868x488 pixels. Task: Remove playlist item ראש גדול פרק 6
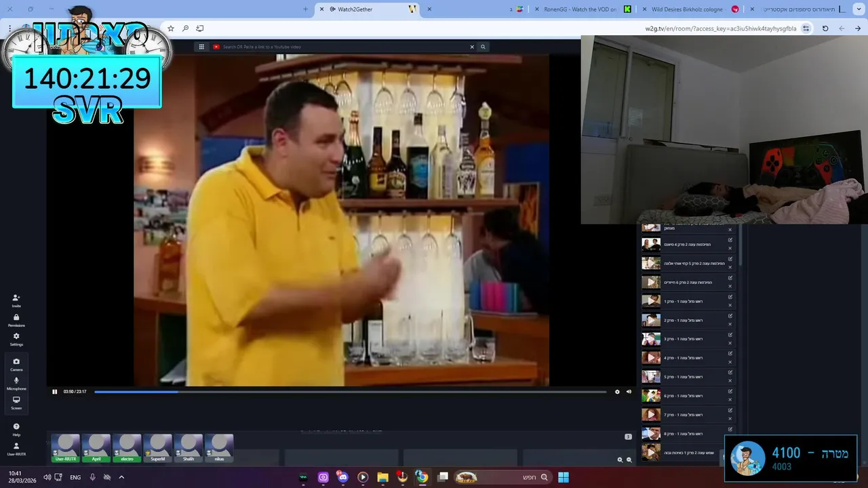tap(730, 400)
